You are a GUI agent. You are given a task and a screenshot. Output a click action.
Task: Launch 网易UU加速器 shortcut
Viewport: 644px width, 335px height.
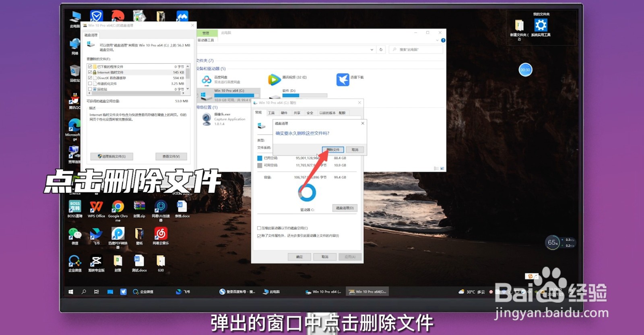161,211
